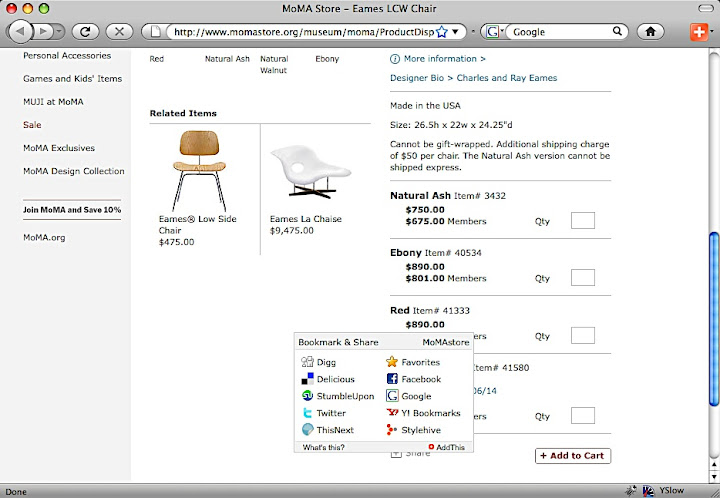Screen dimensions: 720x498
Task: Click the Natural Ash quantity box
Action: click(x=583, y=220)
